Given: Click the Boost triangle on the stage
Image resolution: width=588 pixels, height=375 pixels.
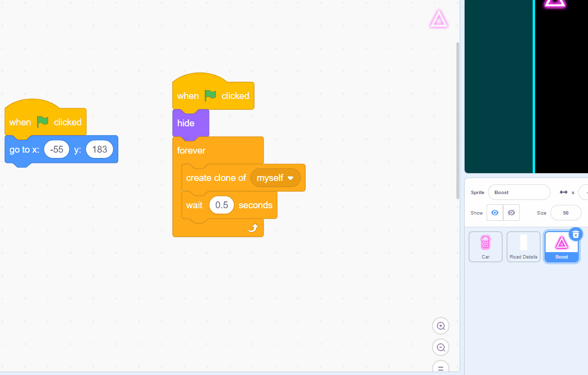Looking at the screenshot, I should coord(555,3).
